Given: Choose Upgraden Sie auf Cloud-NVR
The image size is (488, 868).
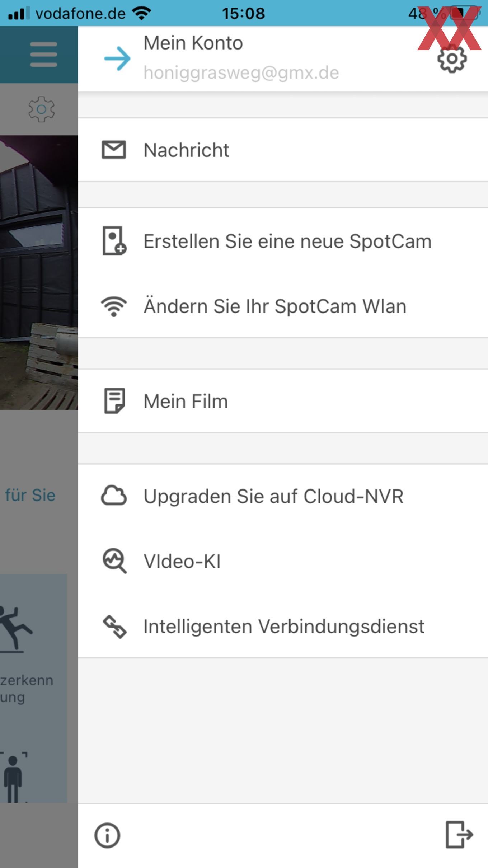Looking at the screenshot, I should click(x=283, y=496).
